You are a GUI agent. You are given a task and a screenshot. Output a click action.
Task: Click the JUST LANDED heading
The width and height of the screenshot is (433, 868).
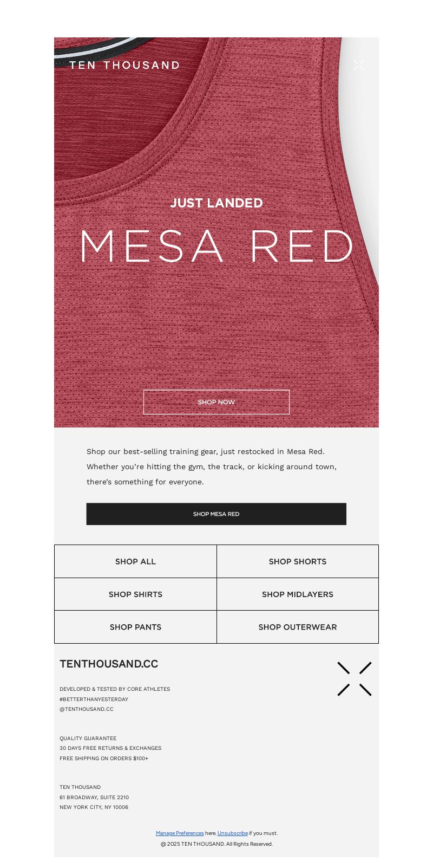click(216, 203)
